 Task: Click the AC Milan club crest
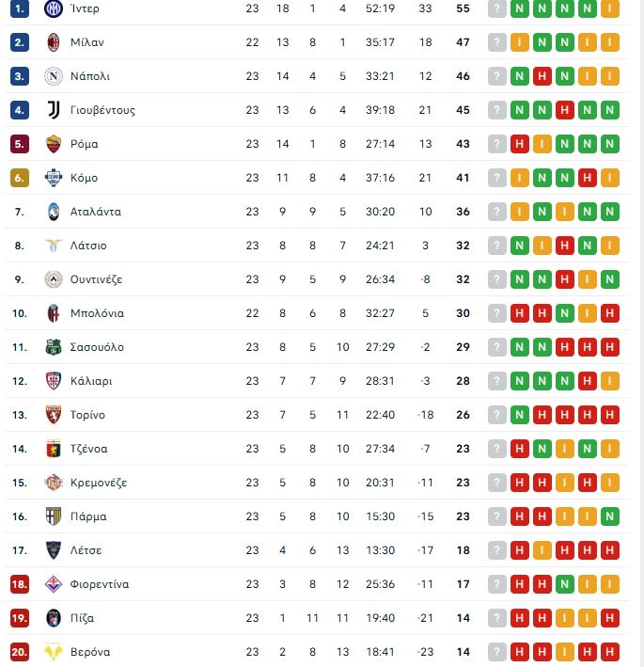53,42
